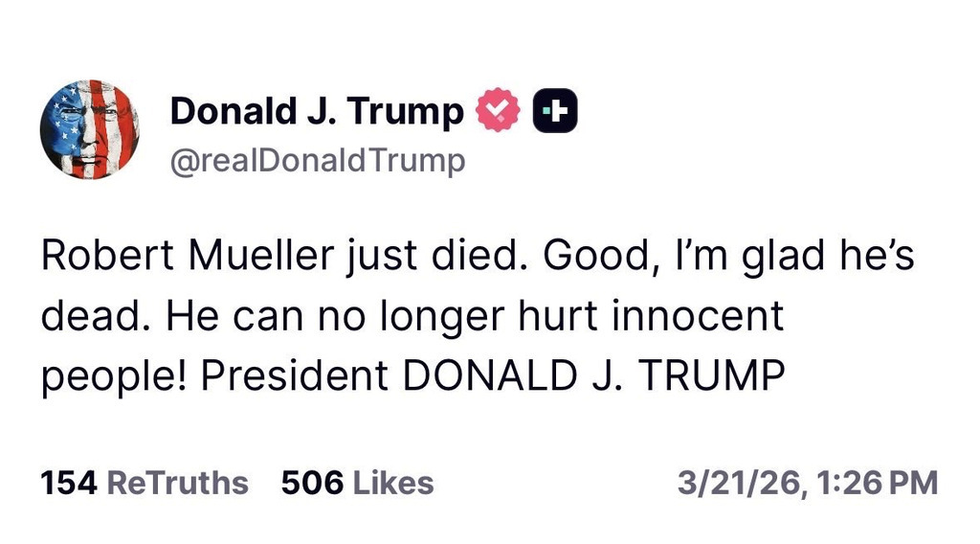Open the "Donald J. Trump" display name
The width and height of the screenshot is (980, 544).
click(x=316, y=112)
